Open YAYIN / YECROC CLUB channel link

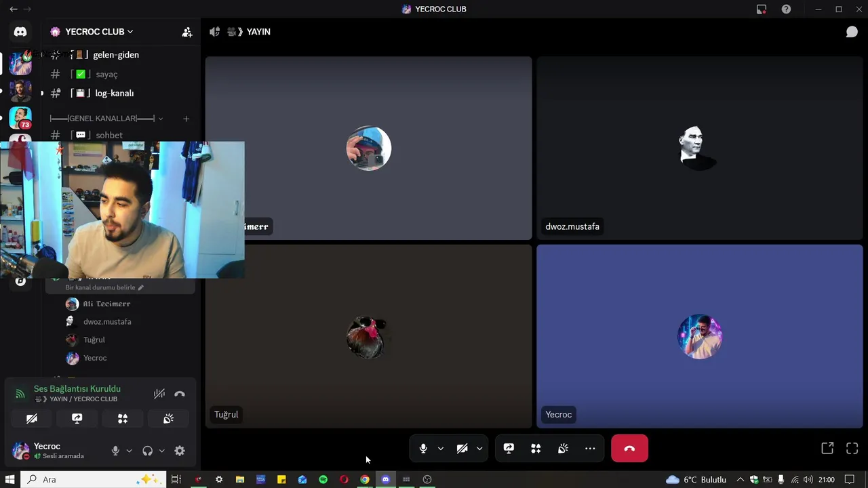pos(76,399)
